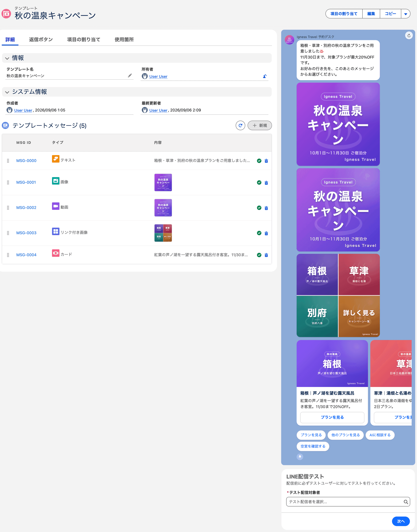417x532 pixels.
Task: Click the 画像 type icon
Action: tap(56, 181)
